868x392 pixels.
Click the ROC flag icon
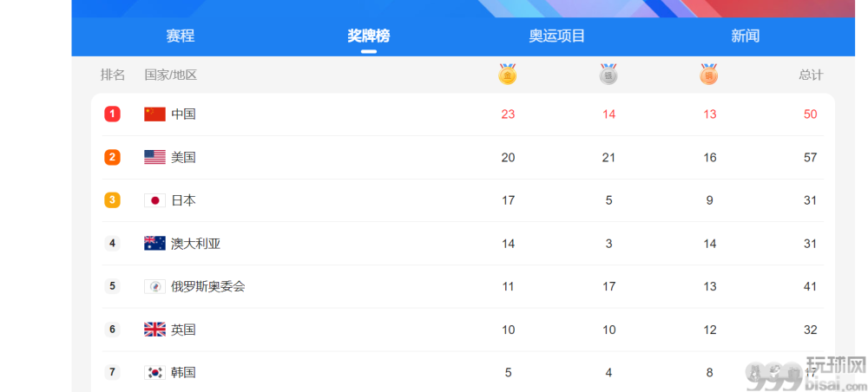[155, 286]
